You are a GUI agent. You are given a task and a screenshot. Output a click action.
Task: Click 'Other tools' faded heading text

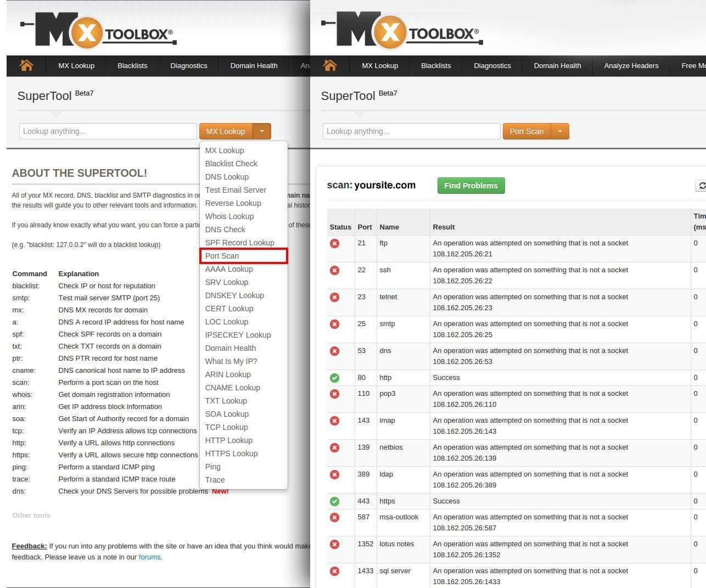[x=31, y=515]
